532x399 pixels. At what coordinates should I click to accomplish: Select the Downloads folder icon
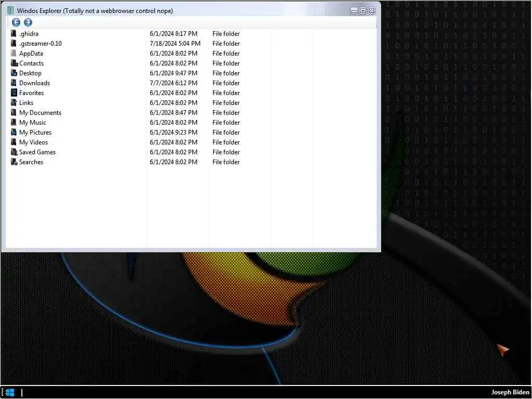(14, 83)
